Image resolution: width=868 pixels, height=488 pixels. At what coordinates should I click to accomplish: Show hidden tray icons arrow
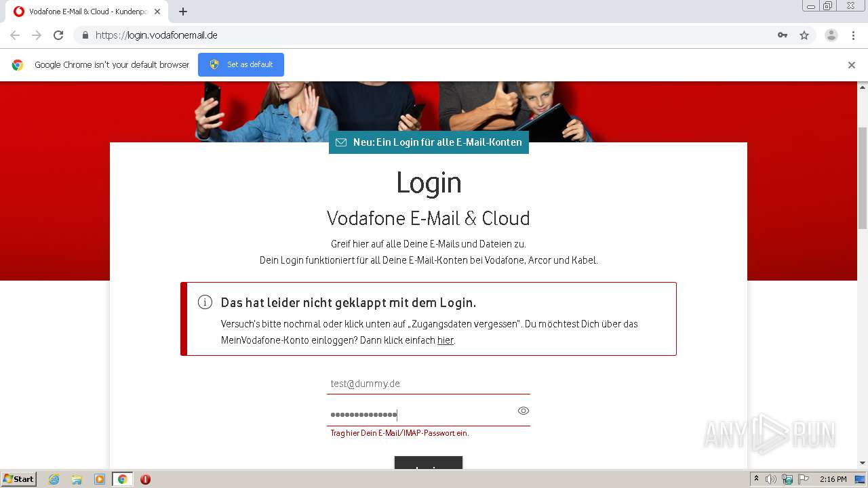coord(756,479)
